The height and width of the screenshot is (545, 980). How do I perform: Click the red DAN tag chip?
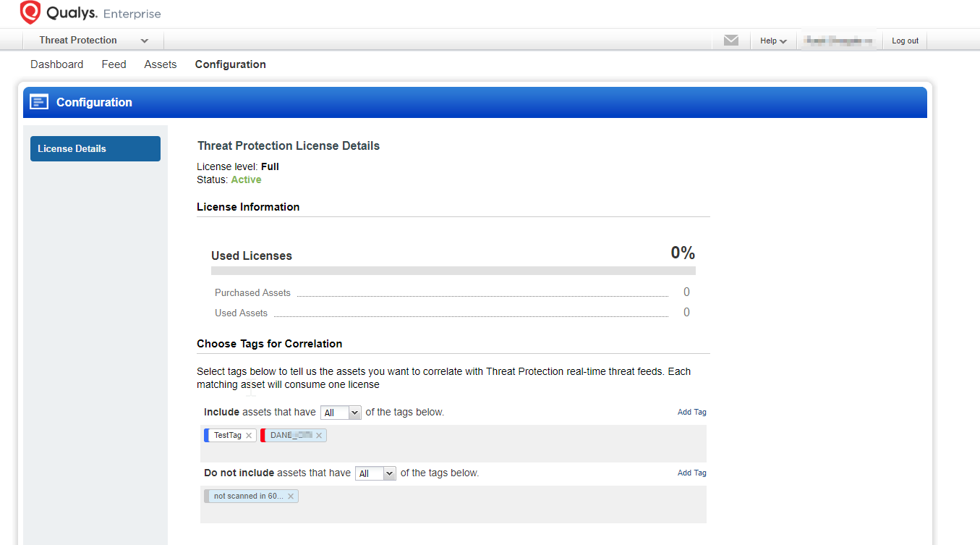pos(294,436)
